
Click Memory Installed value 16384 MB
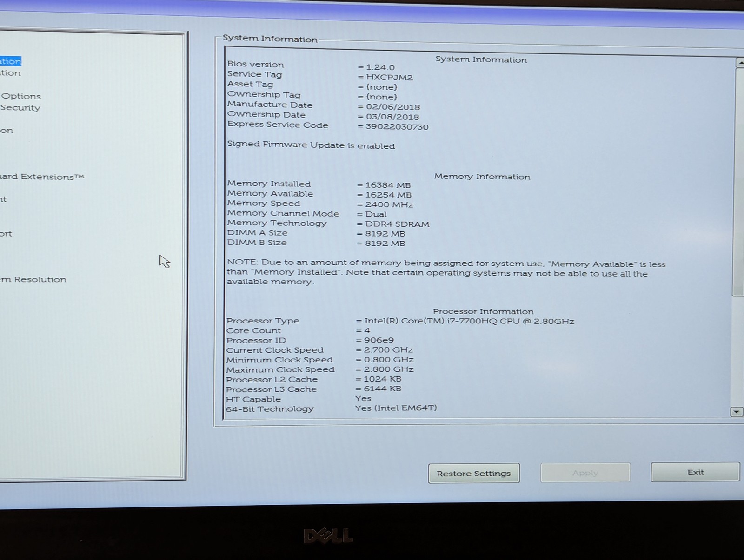[x=388, y=185]
